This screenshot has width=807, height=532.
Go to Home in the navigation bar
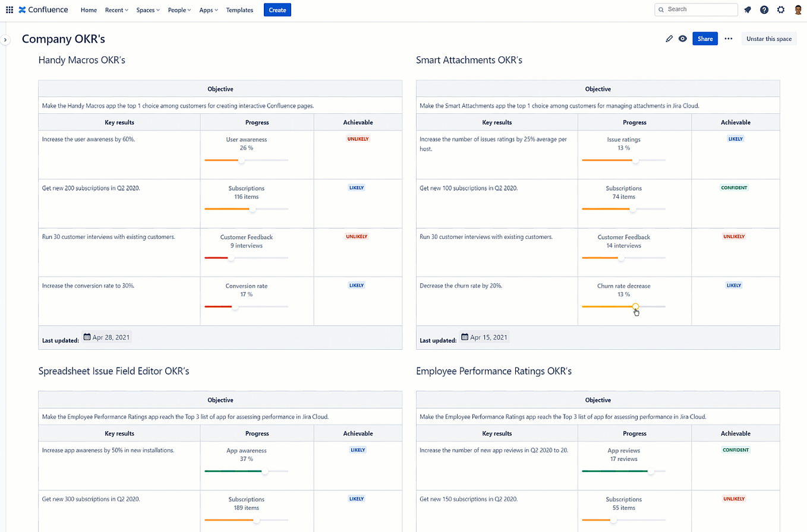[89, 9]
